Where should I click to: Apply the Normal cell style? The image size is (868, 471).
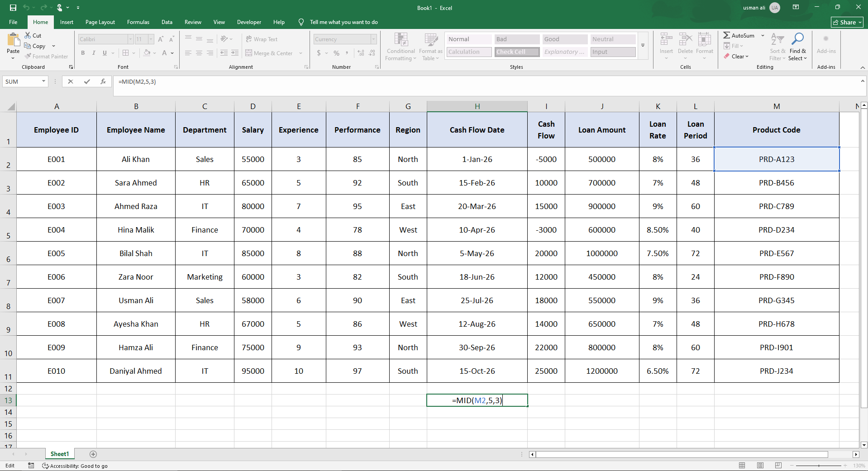(x=469, y=39)
